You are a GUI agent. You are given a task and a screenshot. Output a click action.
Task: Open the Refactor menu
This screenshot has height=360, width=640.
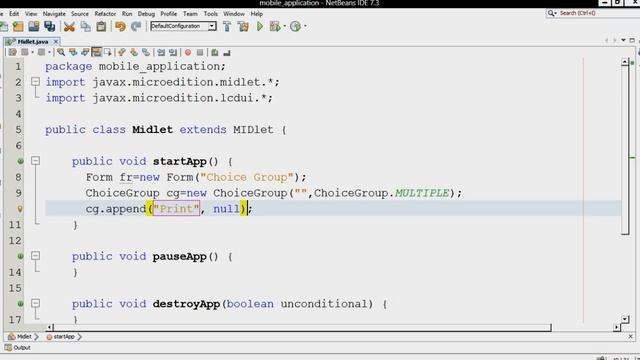click(105, 14)
